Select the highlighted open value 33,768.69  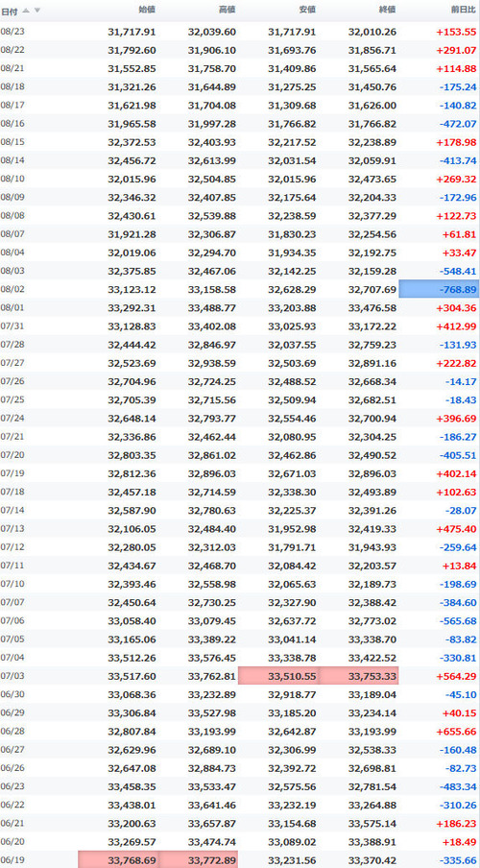click(x=119, y=859)
